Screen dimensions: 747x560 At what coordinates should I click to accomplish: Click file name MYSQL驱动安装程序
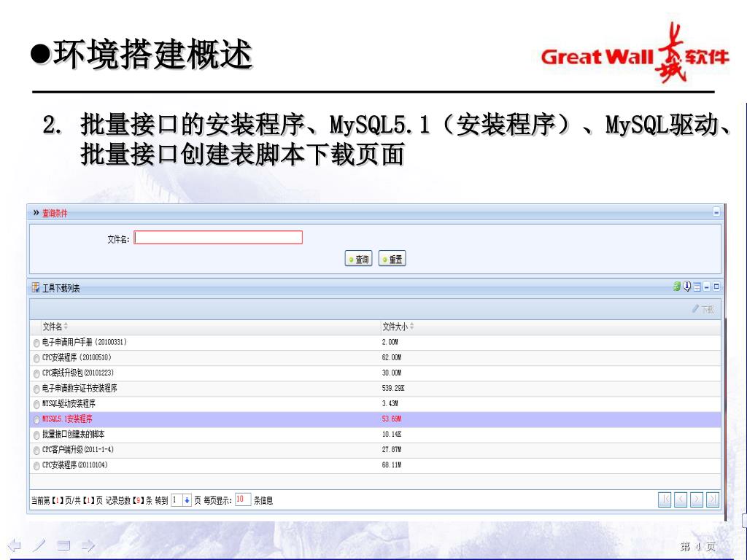tap(69, 404)
